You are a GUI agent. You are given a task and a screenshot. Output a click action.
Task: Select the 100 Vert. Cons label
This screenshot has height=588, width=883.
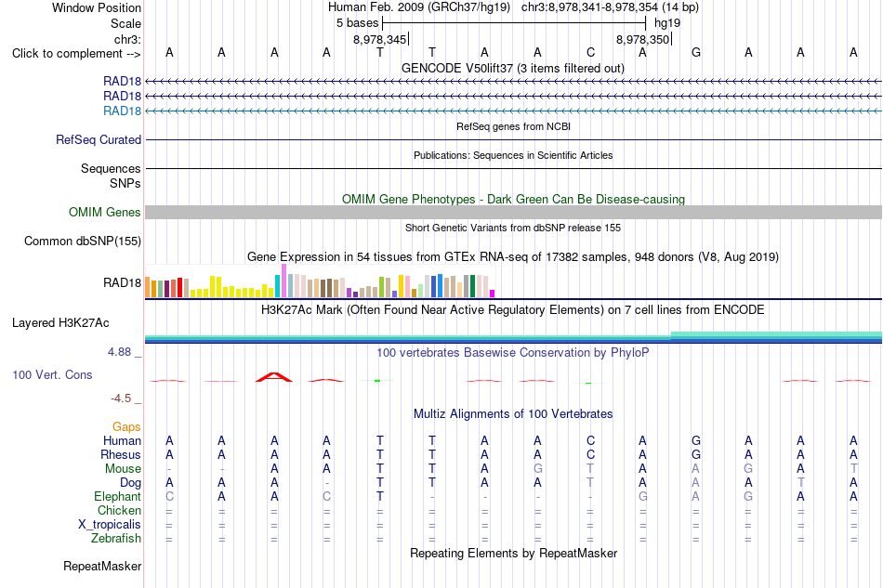click(x=52, y=374)
